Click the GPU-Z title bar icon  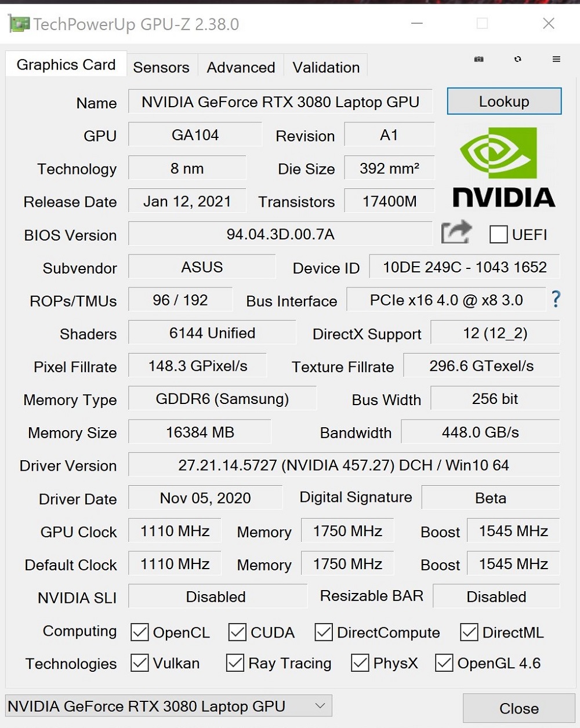tap(19, 24)
